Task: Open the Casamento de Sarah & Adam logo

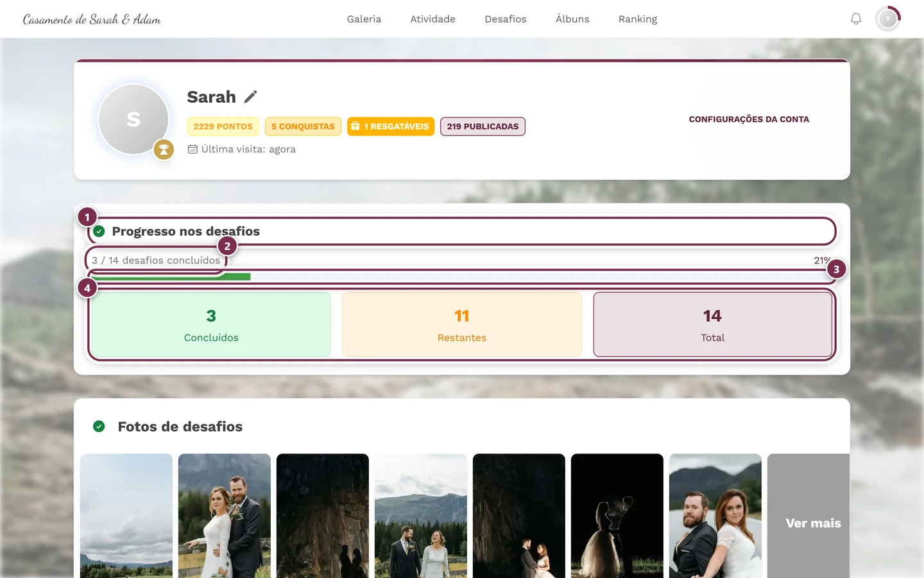Action: click(92, 19)
